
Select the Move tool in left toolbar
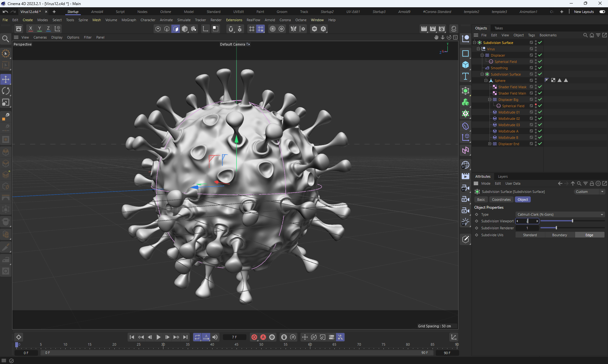(6, 79)
